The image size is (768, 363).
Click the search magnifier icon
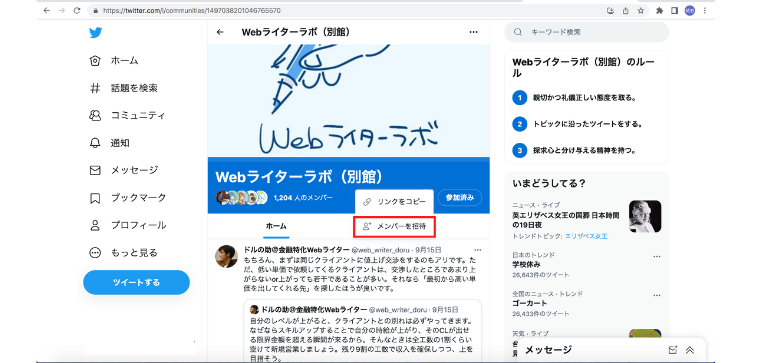click(518, 32)
